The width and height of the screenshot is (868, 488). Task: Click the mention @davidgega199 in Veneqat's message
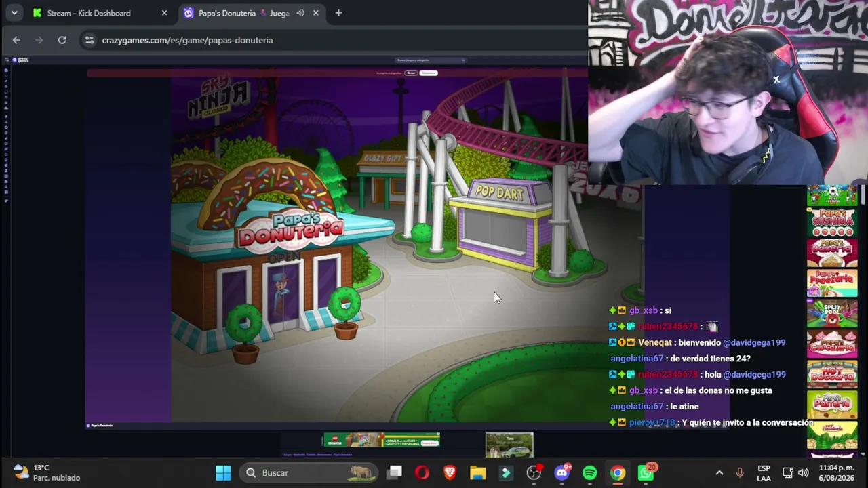click(x=754, y=342)
